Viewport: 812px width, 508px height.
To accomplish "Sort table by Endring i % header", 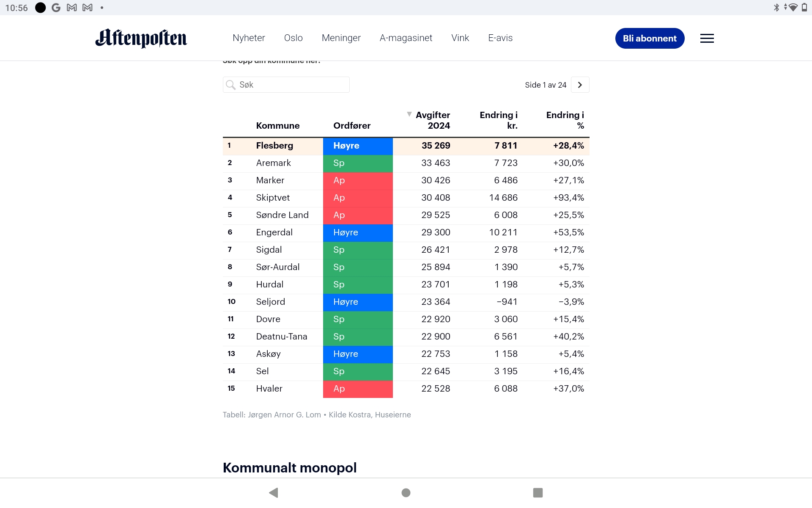I will pos(565,120).
